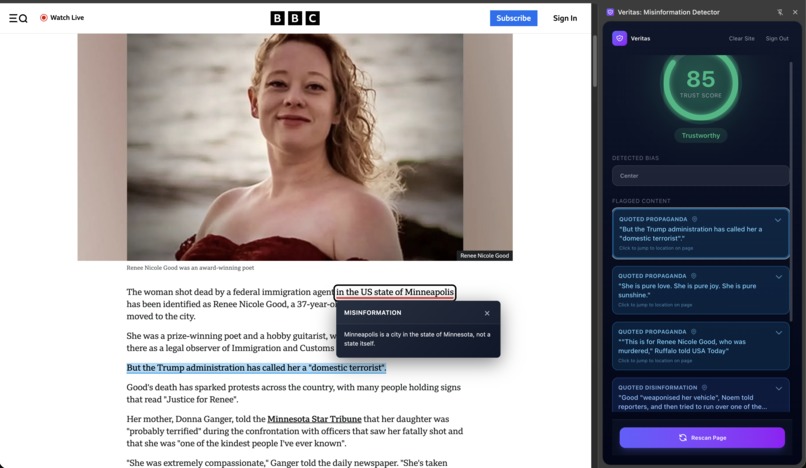Click the Center detected bias field
Screen dimensions: 806x468
coord(700,176)
